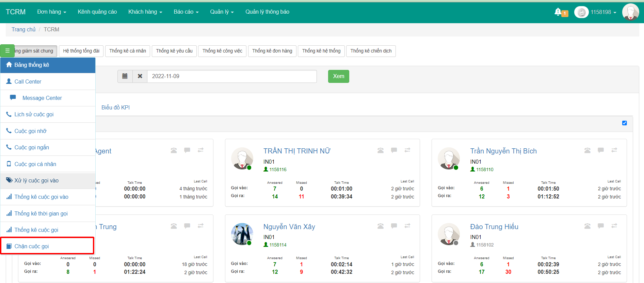Click transfer icon on the Agent card
Screen dimensions: 644x283
point(201,150)
